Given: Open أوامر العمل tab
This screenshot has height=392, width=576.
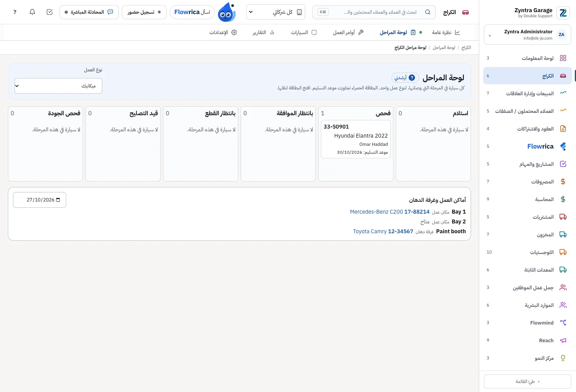Looking at the screenshot, I should 348,33.
